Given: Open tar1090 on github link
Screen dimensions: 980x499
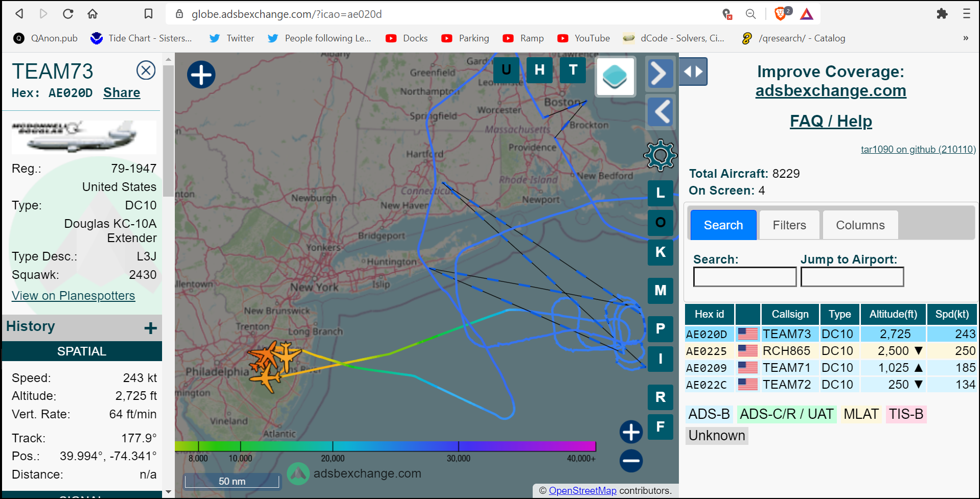Looking at the screenshot, I should coord(918,149).
